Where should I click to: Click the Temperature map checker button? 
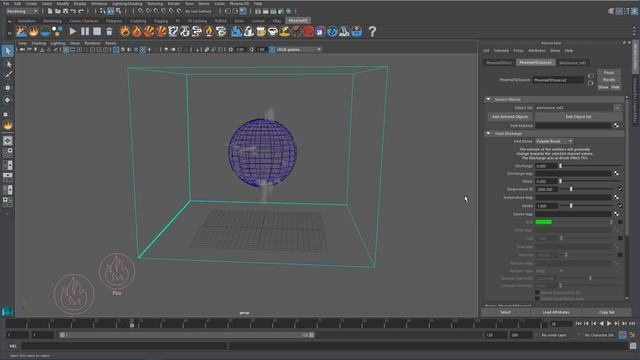(616, 198)
